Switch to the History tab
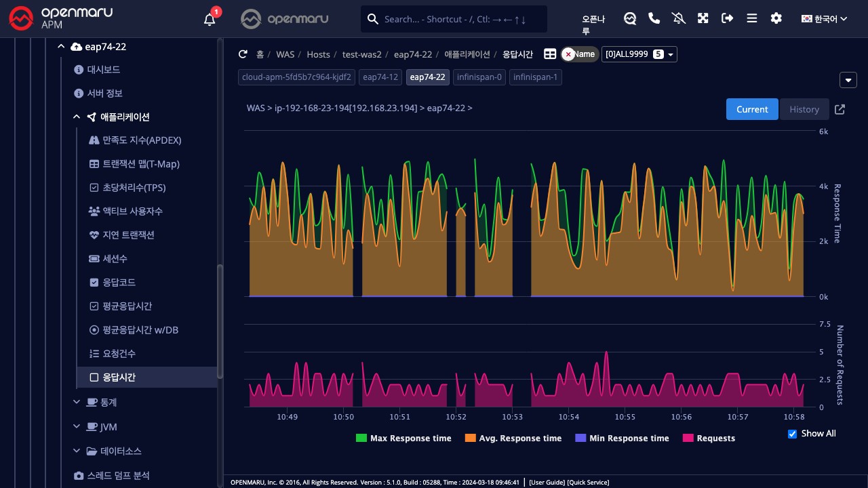The image size is (868, 488). tap(804, 109)
